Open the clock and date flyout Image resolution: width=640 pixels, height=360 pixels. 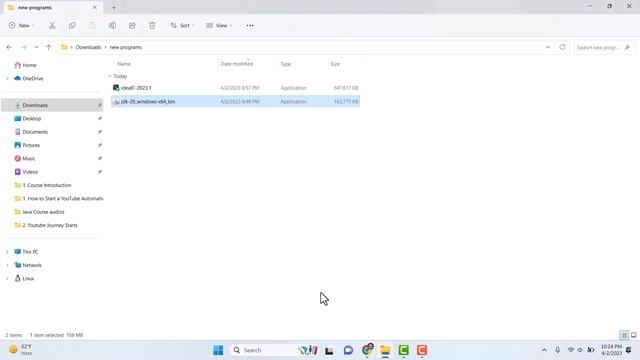coord(611,350)
